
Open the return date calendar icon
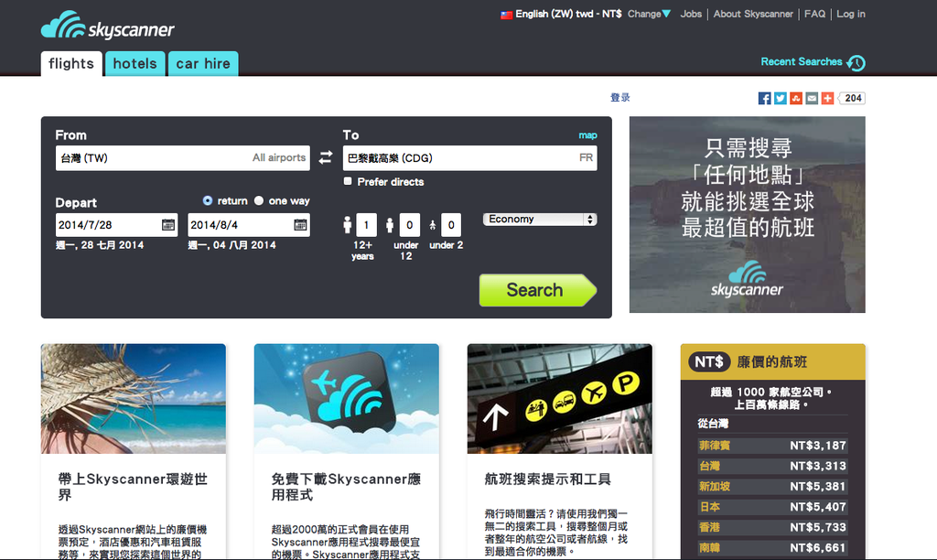[300, 225]
